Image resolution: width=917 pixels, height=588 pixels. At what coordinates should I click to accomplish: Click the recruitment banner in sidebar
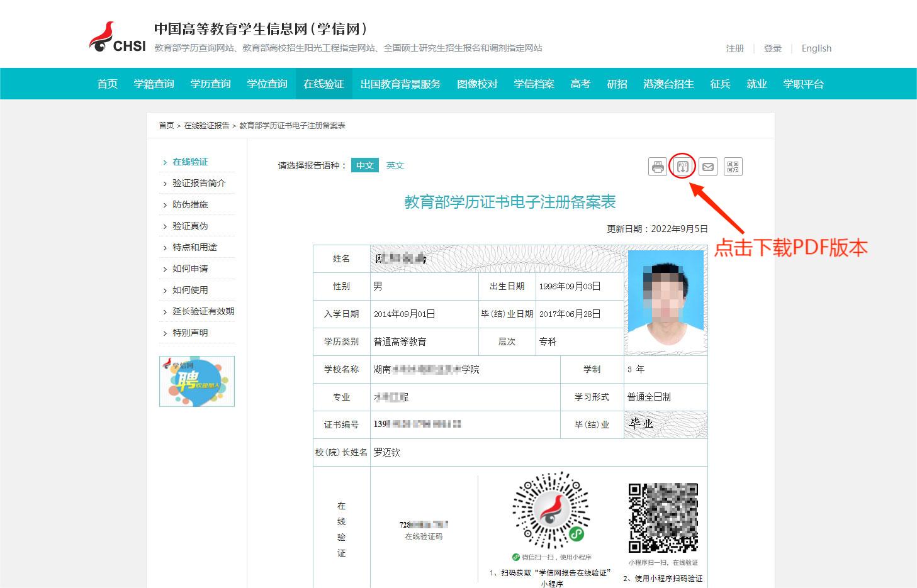[197, 381]
